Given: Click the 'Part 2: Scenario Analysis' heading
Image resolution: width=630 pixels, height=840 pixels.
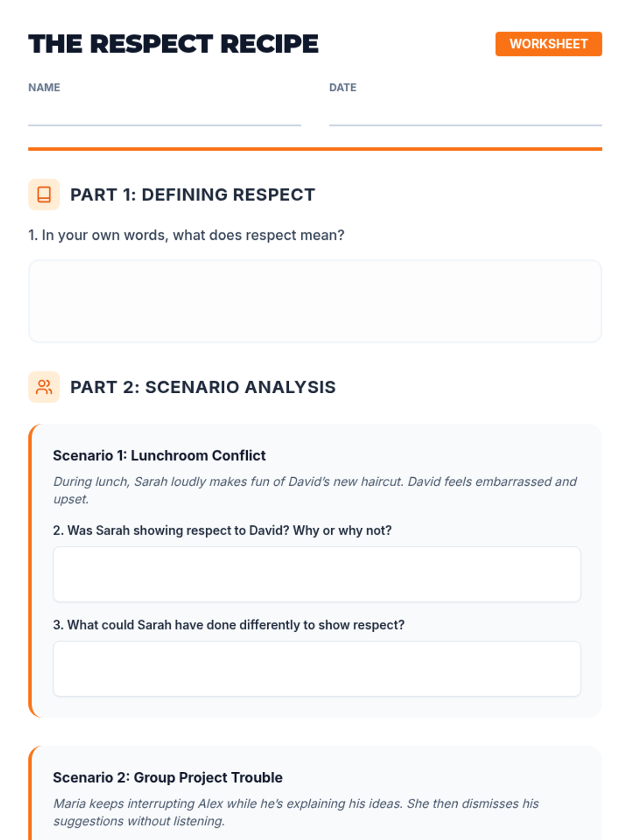Looking at the screenshot, I should 203,387.
